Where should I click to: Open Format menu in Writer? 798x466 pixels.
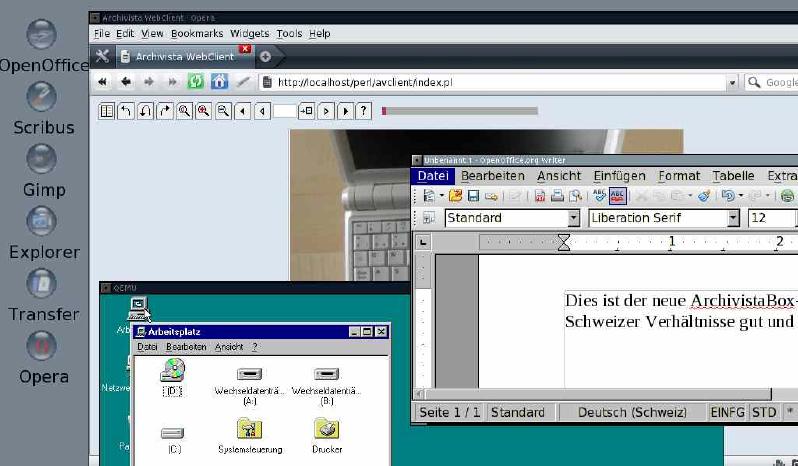point(679,176)
